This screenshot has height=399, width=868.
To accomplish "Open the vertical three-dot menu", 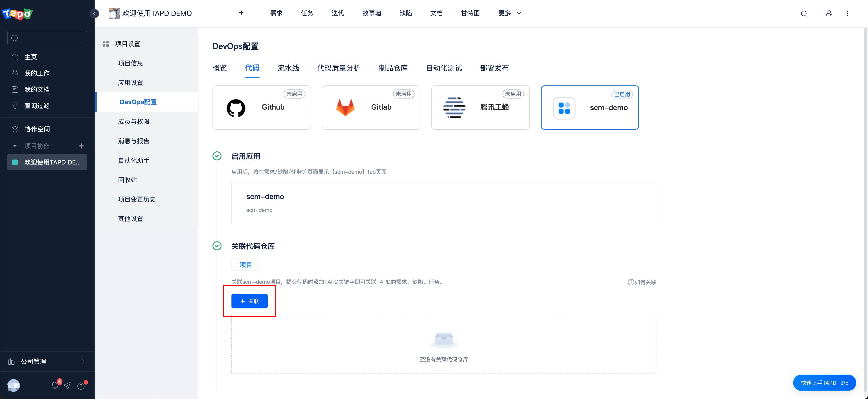I will [x=847, y=14].
